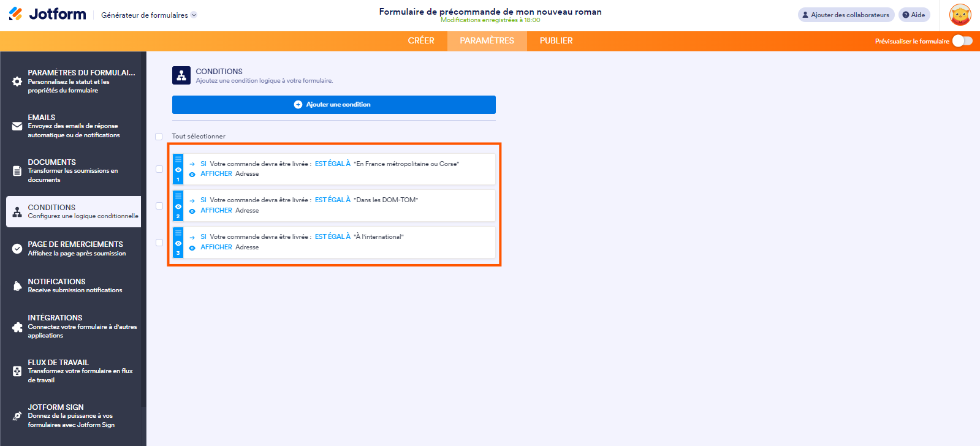Click the puzzle icon for Intégrations
This screenshot has width=980, height=446.
tap(17, 327)
